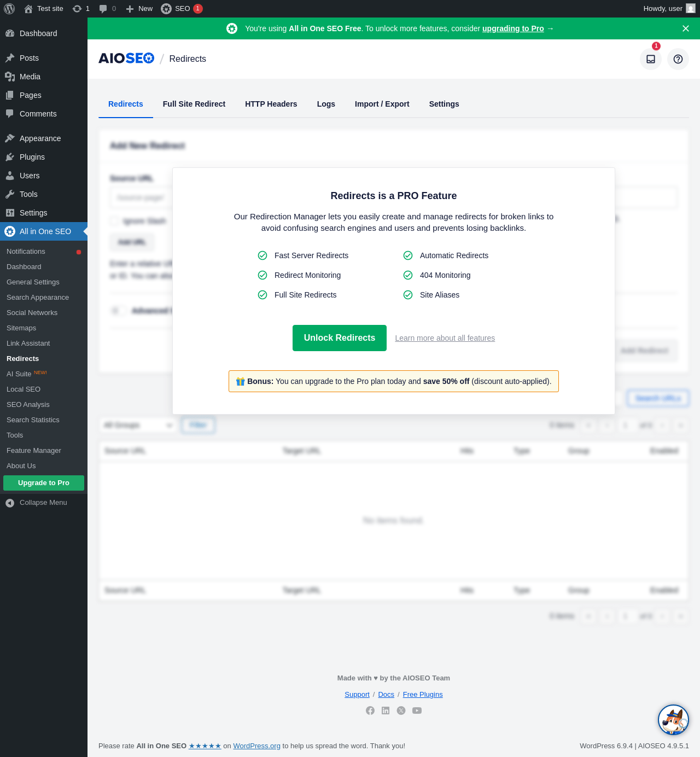Open the LinkedIn icon in the footer
The height and width of the screenshot is (757, 700).
(x=386, y=711)
